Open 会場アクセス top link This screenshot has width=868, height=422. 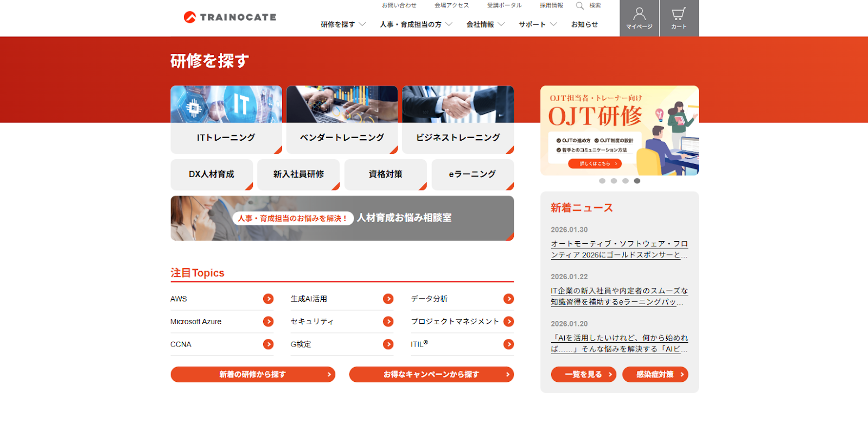(x=452, y=5)
